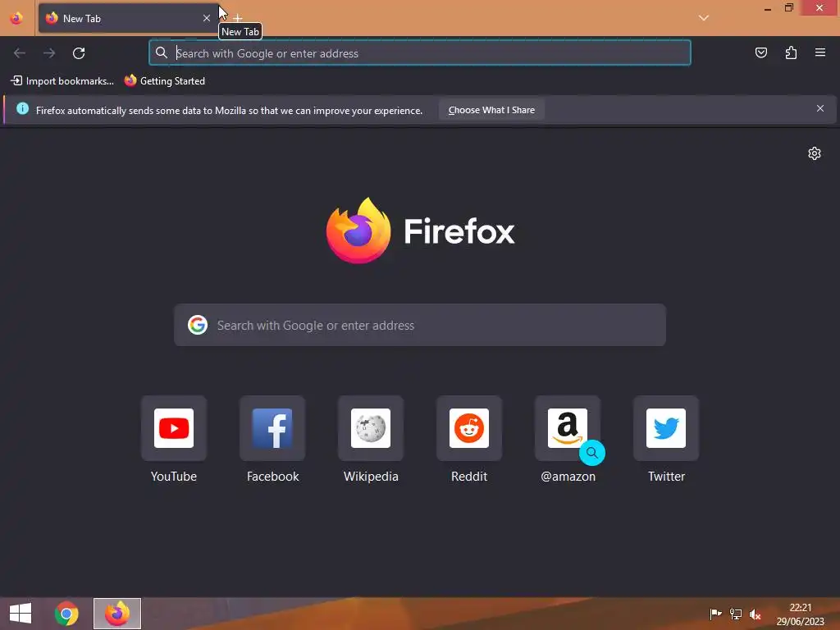Open the Getting Started bookmark
840x630 pixels.
point(165,81)
